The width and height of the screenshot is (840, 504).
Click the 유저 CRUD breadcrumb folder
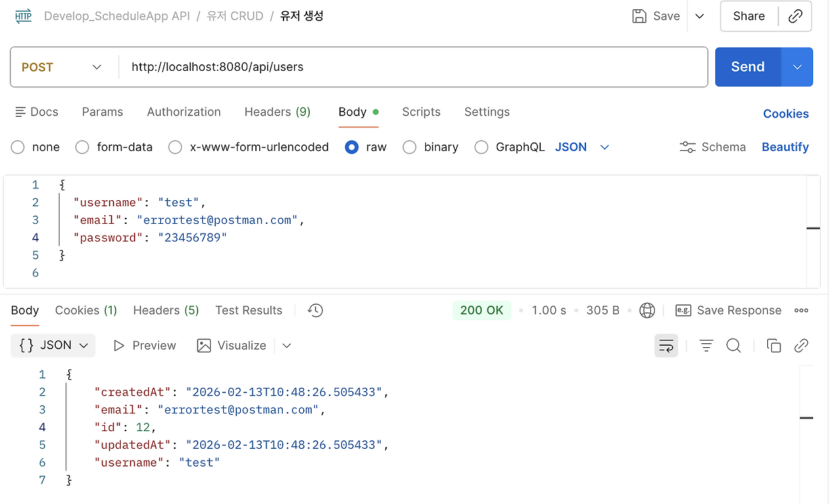point(235,16)
